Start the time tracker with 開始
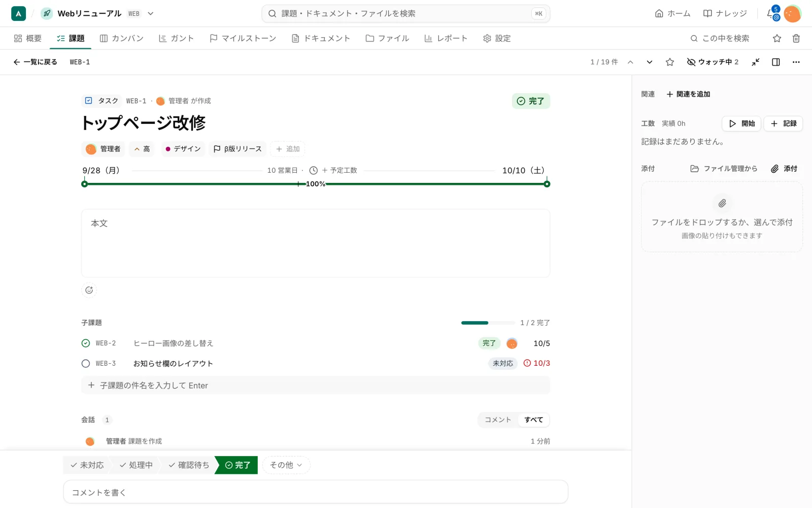This screenshot has height=508, width=812. pos(741,123)
